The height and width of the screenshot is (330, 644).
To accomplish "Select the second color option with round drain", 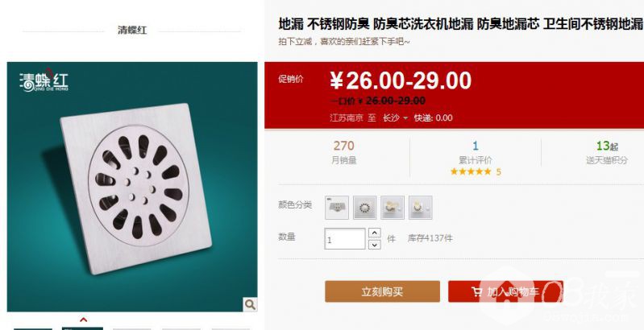I will [364, 208].
